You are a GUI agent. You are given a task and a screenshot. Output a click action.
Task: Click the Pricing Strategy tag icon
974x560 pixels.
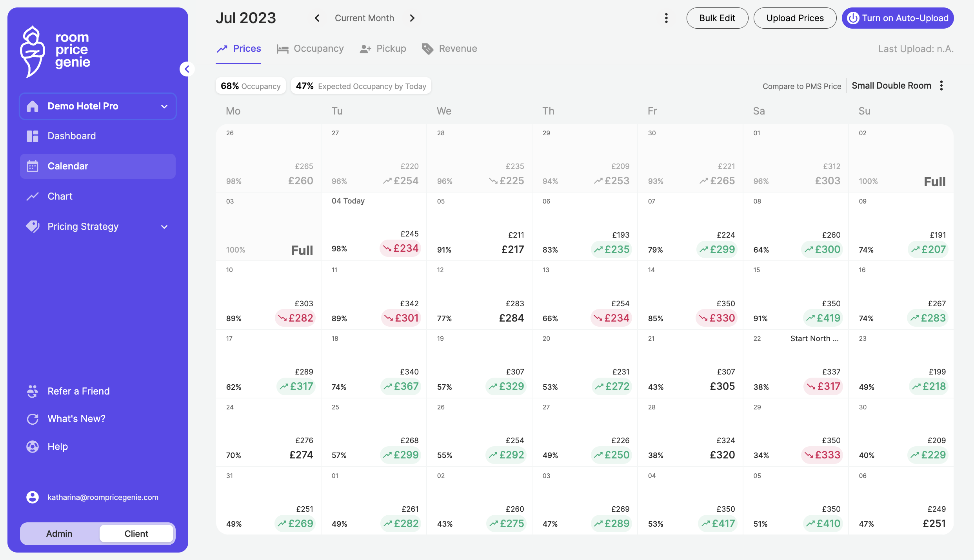[x=33, y=227]
